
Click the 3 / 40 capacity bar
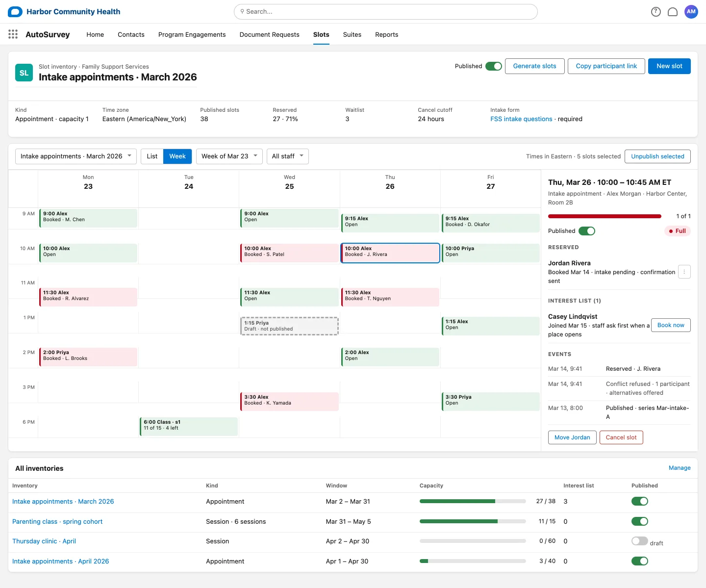473,561
